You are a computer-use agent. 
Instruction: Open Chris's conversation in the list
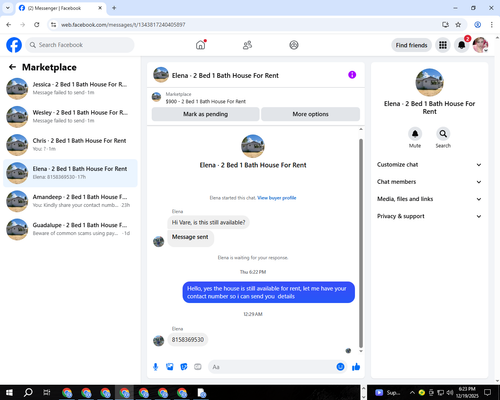pos(70,145)
